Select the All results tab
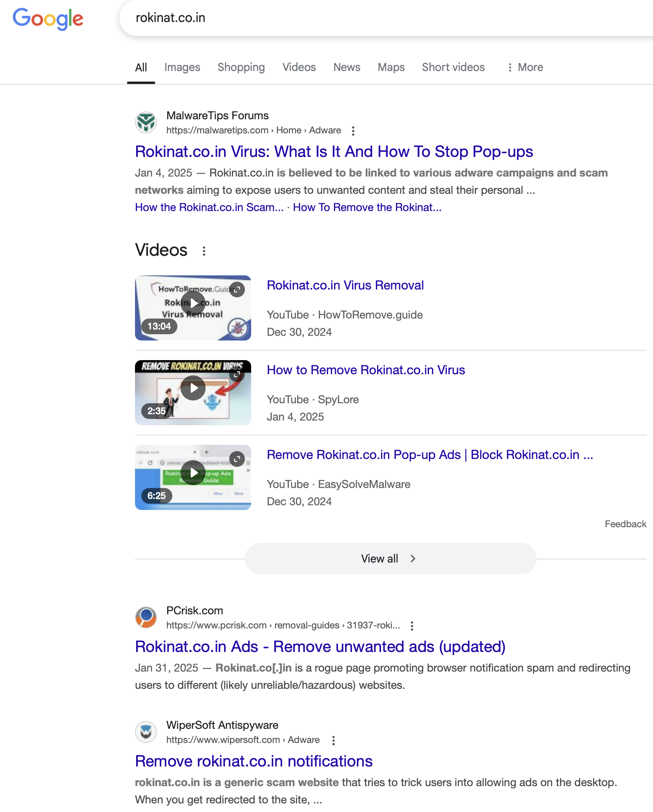 141,67
